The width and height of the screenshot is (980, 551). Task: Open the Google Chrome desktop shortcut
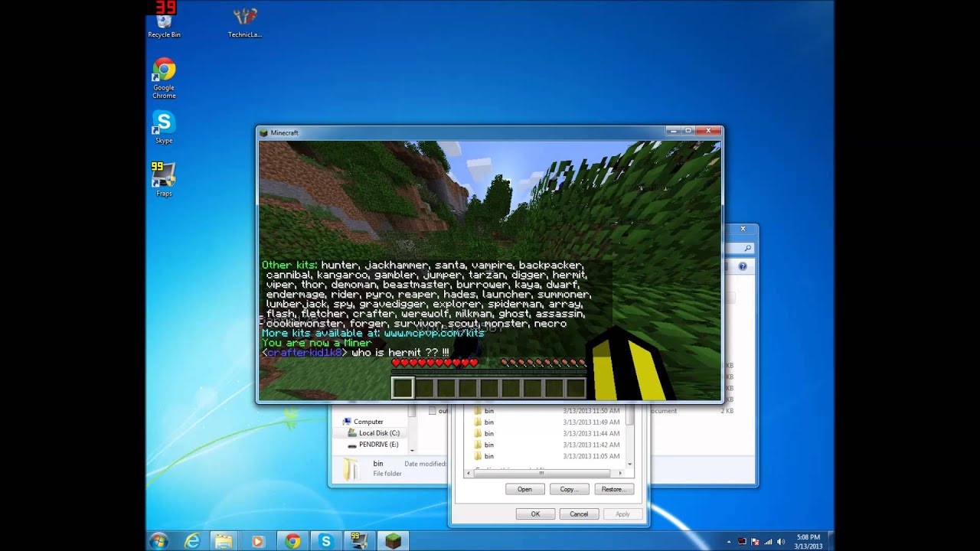(x=164, y=79)
